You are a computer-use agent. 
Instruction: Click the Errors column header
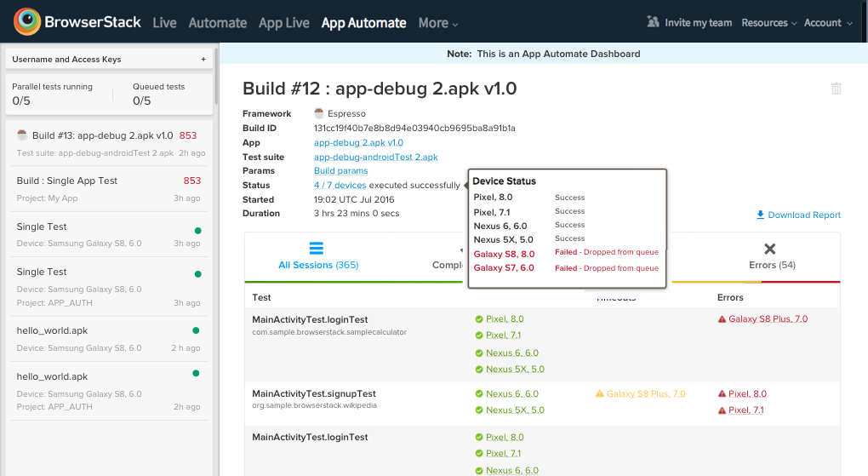click(730, 297)
